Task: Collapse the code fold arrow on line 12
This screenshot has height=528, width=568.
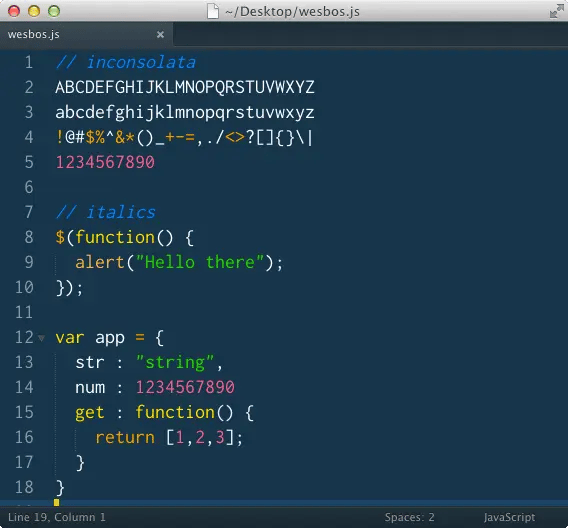Action: (42, 338)
